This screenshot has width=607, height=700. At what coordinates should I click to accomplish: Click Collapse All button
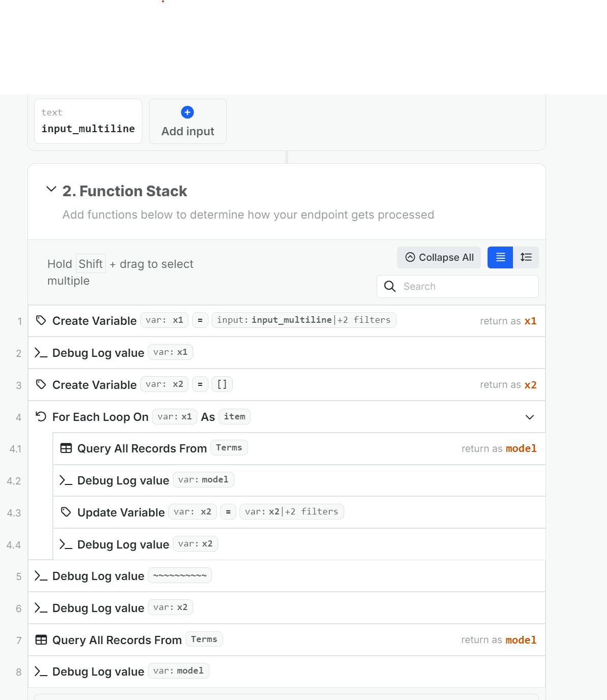click(439, 257)
